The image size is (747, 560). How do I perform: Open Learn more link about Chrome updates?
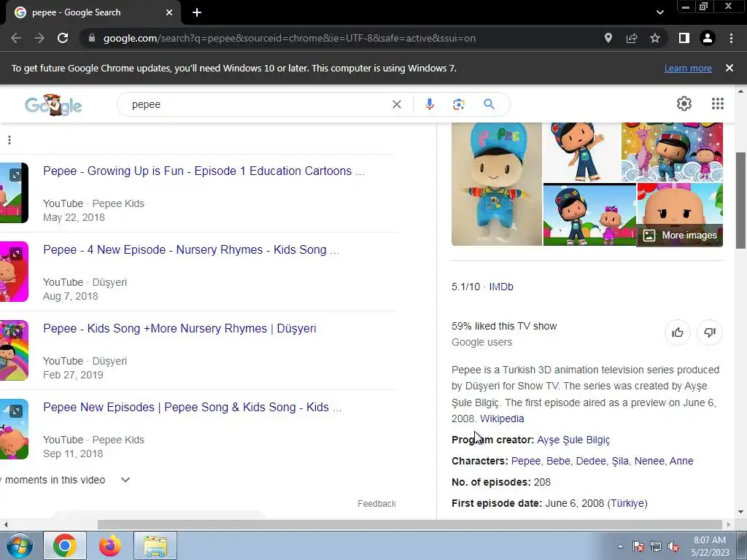coord(688,68)
